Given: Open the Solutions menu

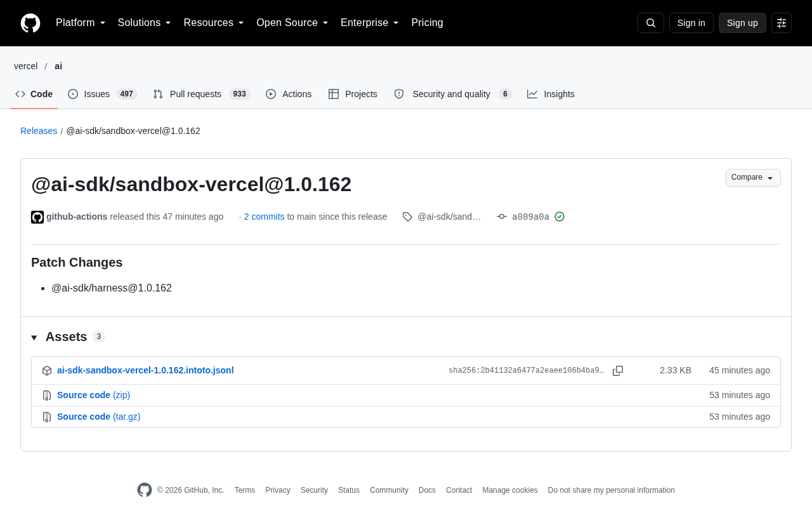Looking at the screenshot, I should (145, 23).
